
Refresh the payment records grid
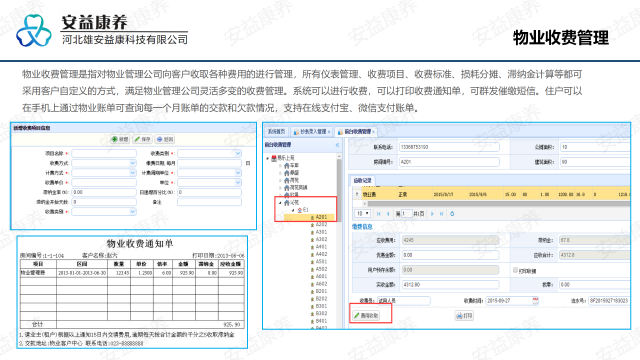click(452, 213)
